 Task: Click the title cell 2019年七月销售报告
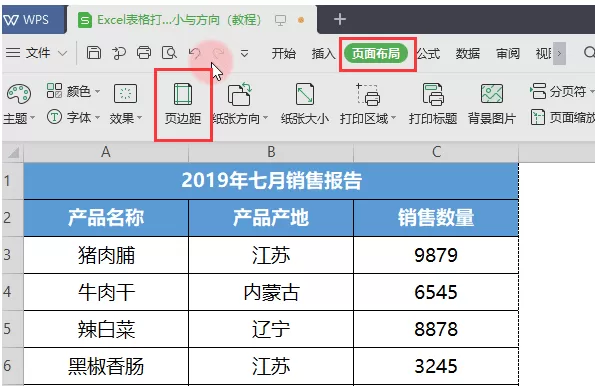coord(271,181)
